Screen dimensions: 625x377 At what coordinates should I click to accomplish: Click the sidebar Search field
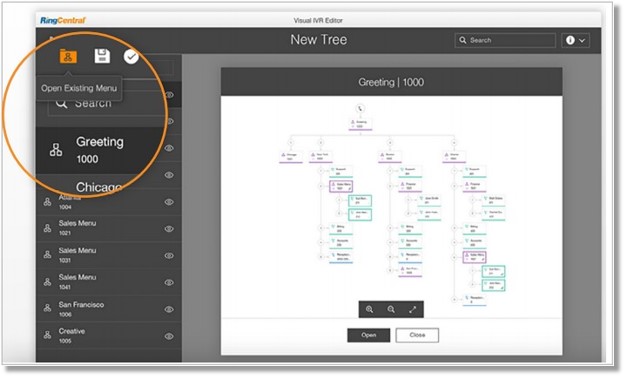(106, 104)
